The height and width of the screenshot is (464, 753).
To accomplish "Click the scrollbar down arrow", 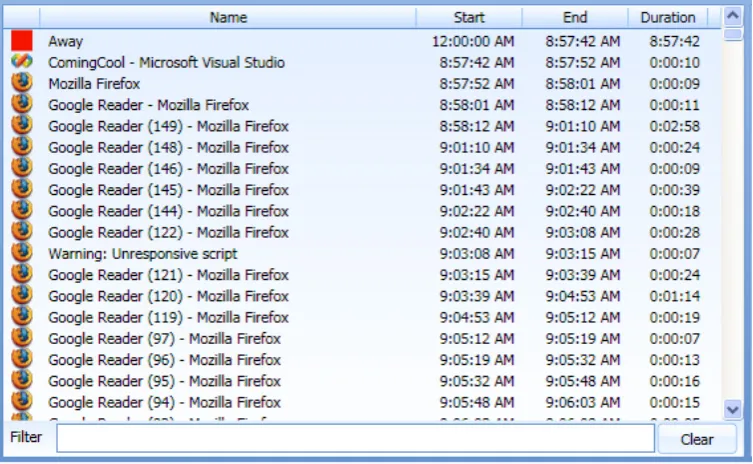I will coord(733,410).
